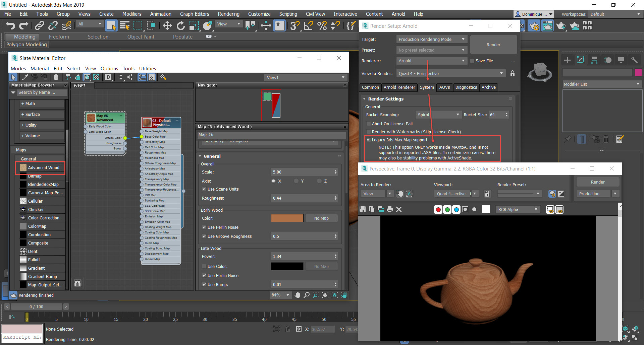This screenshot has height=345, width=644.
Task: Click Render button in Render Setup
Action: pos(493,45)
